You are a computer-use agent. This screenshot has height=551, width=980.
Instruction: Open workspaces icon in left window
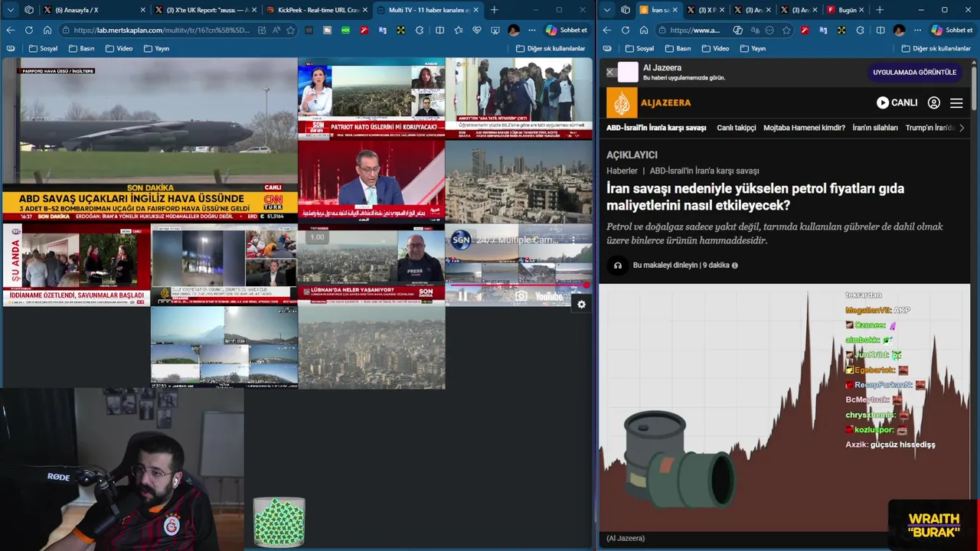[29, 10]
